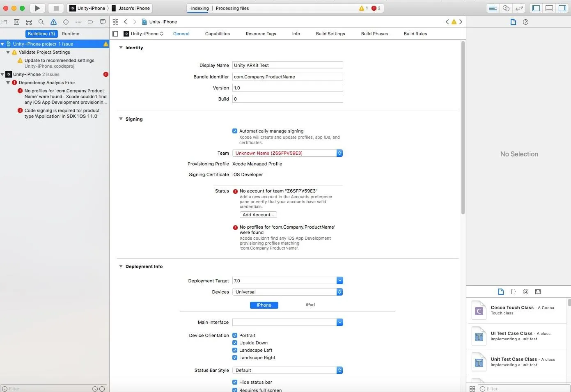The height and width of the screenshot is (392, 571).
Task: Open the Team dropdown
Action: pos(287,153)
